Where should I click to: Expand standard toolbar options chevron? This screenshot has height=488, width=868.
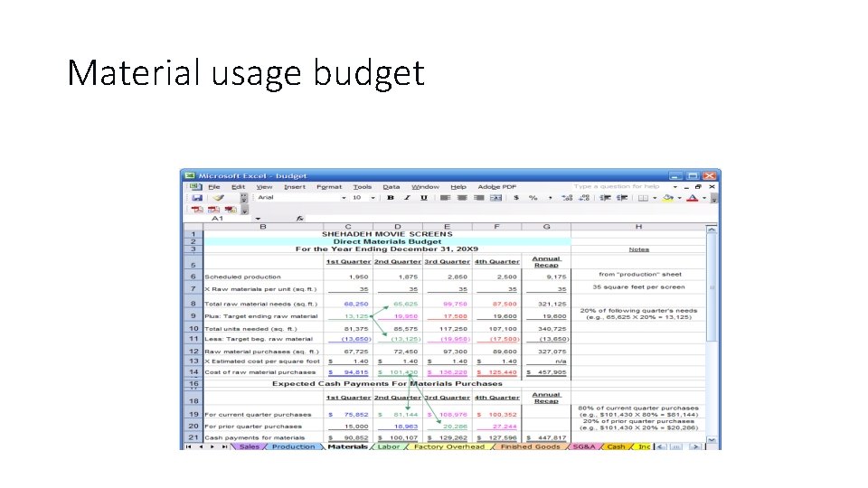(x=243, y=198)
